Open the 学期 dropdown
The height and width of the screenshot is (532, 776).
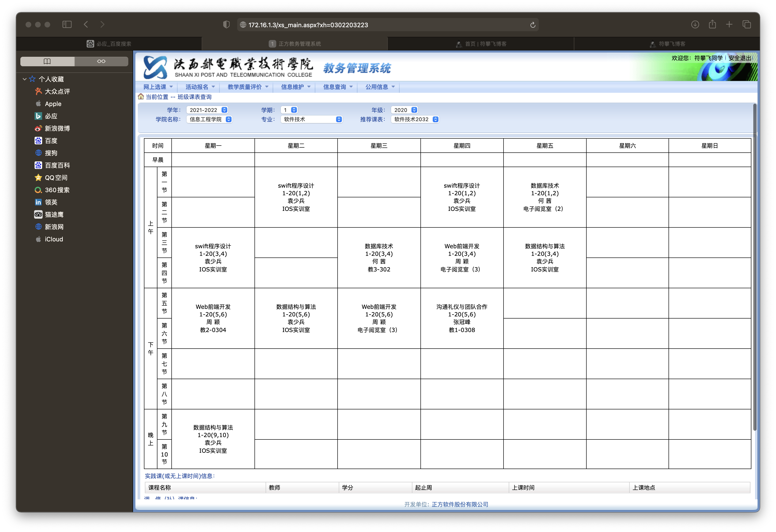coord(289,110)
